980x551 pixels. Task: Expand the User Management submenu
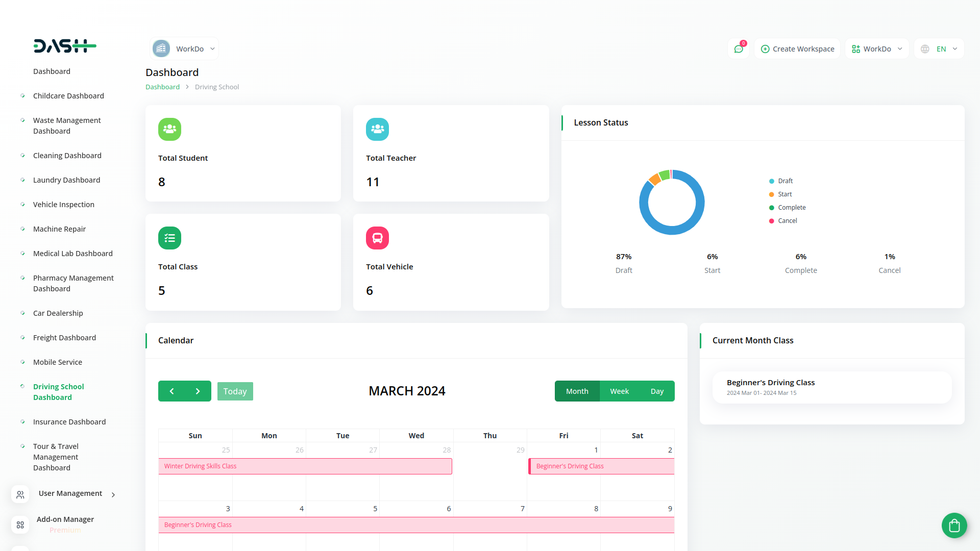tap(113, 494)
